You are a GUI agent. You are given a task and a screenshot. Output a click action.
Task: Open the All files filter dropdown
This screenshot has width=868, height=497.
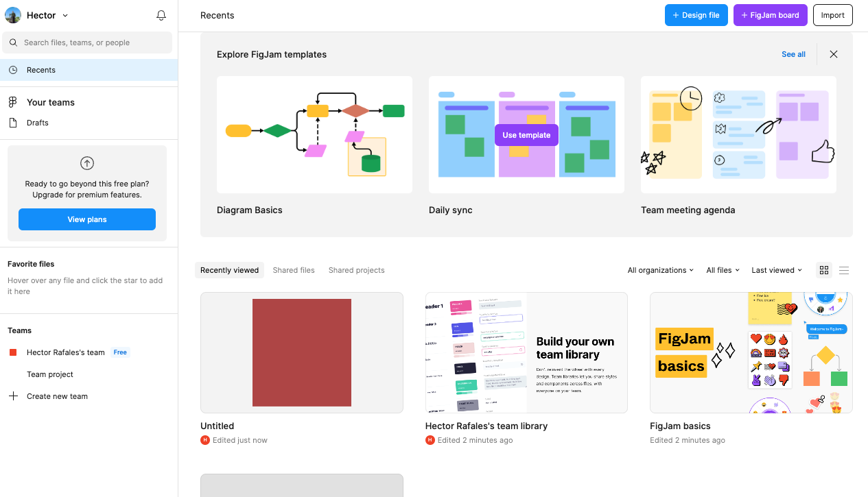pos(723,270)
